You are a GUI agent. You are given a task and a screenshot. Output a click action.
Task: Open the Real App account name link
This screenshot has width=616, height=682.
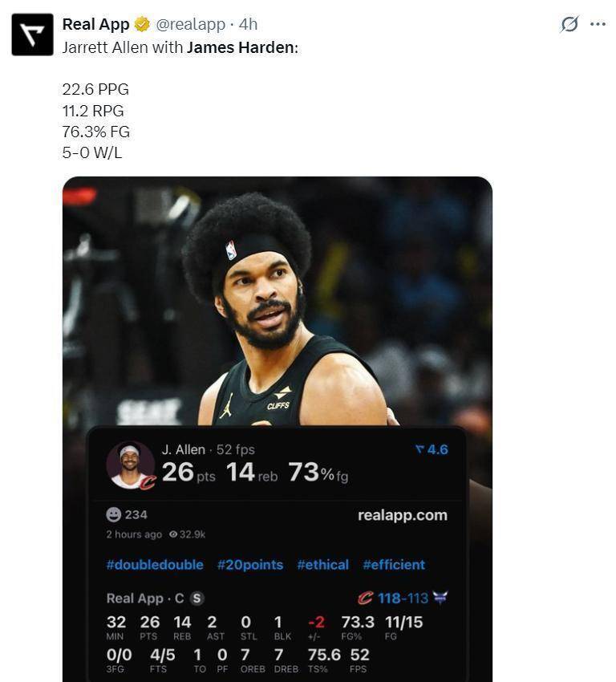(x=95, y=24)
